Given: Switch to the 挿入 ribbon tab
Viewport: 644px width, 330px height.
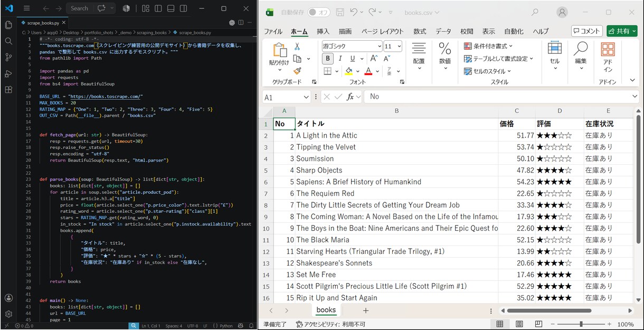Looking at the screenshot, I should pyautogui.click(x=323, y=31).
